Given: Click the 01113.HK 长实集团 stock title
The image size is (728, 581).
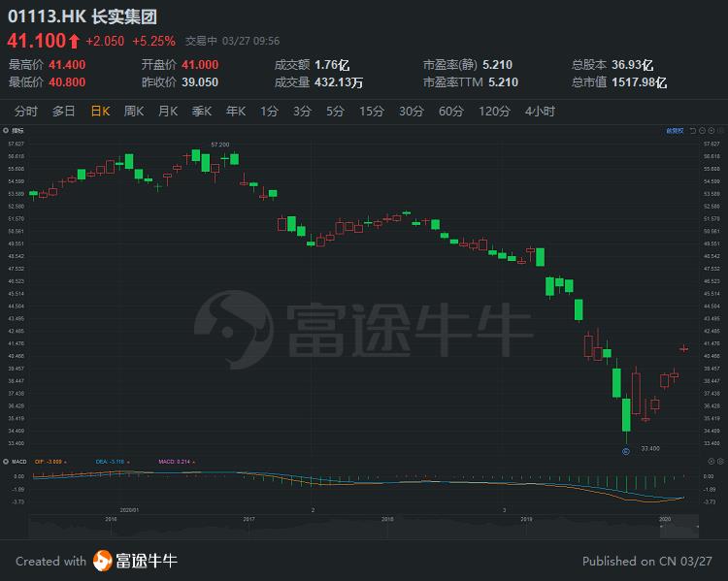Looking at the screenshot, I should [x=83, y=16].
